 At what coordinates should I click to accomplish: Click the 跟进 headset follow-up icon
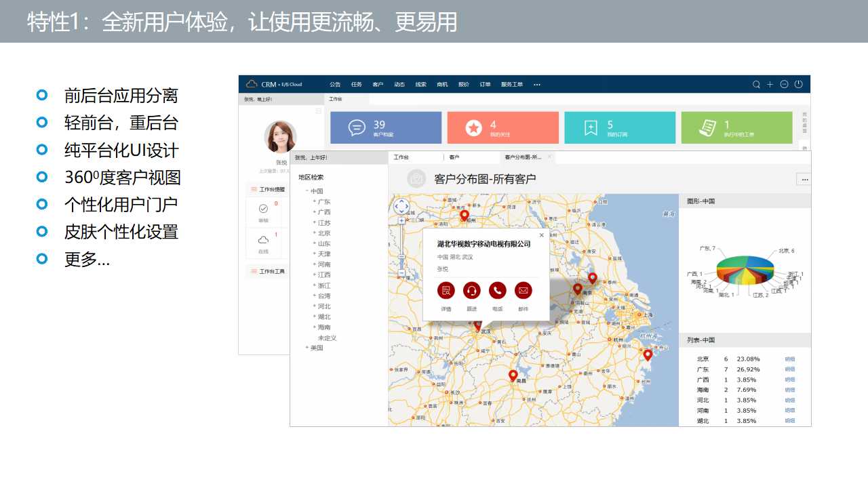pos(472,291)
